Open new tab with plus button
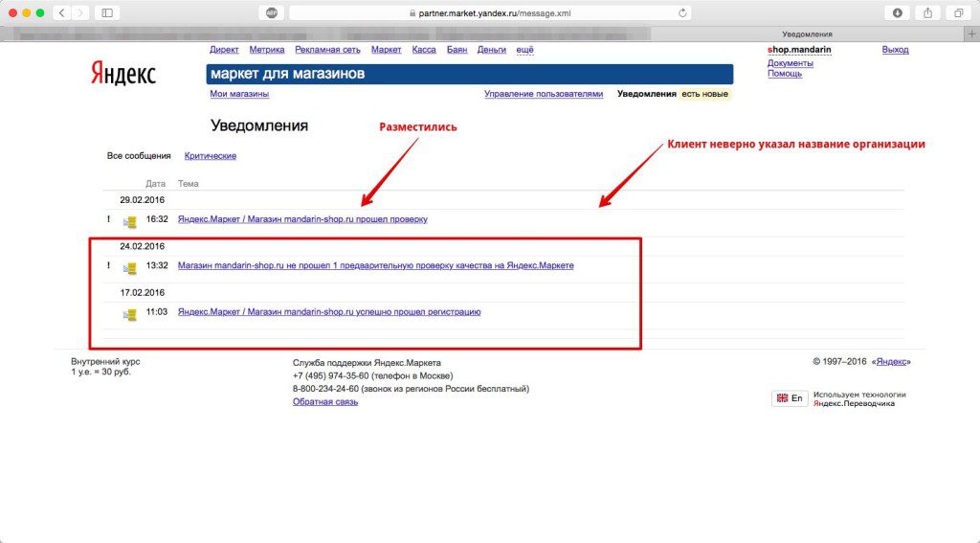 click(x=971, y=34)
